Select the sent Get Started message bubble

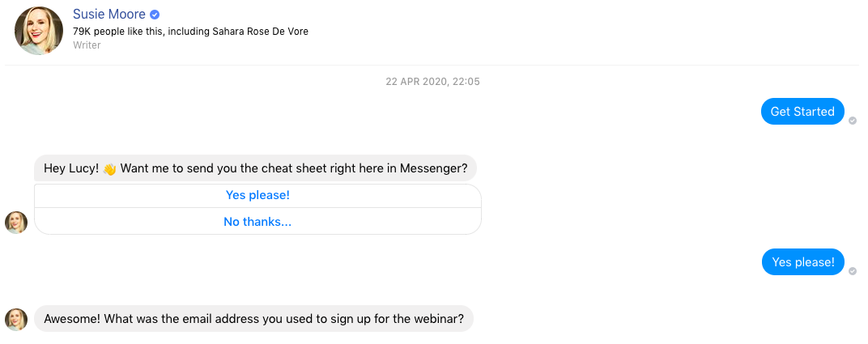[x=802, y=112]
